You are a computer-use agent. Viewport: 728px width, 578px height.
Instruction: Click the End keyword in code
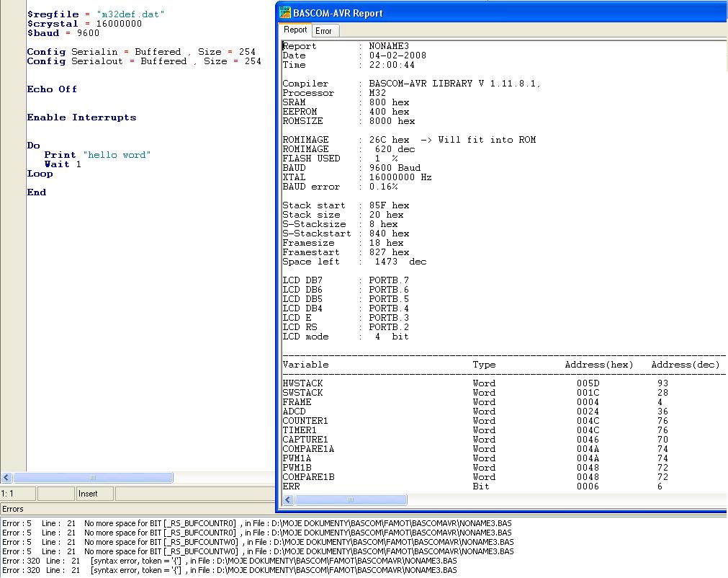[x=37, y=192]
